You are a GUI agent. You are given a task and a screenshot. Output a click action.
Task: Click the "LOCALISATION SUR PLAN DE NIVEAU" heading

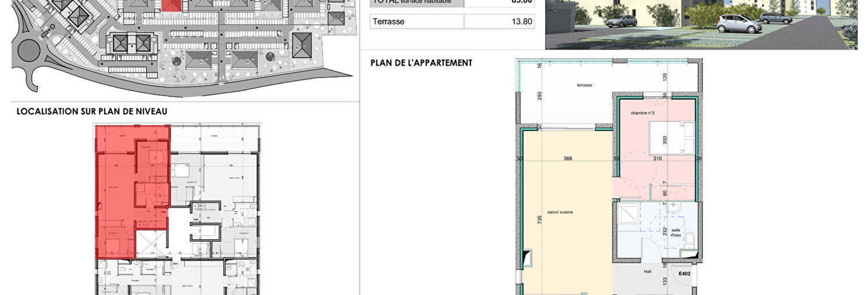point(92,111)
